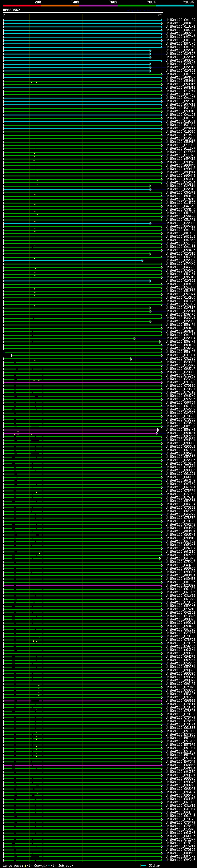The height and width of the screenshot is (868, 197).
Task: Click label UniRef100_A5YKI8
Action: pyautogui.click(x=180, y=101)
